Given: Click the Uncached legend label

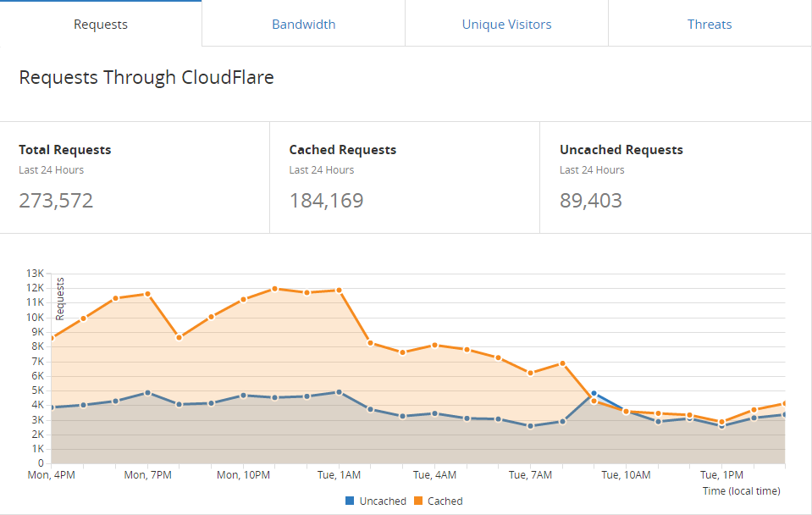Looking at the screenshot, I should click(x=383, y=501).
